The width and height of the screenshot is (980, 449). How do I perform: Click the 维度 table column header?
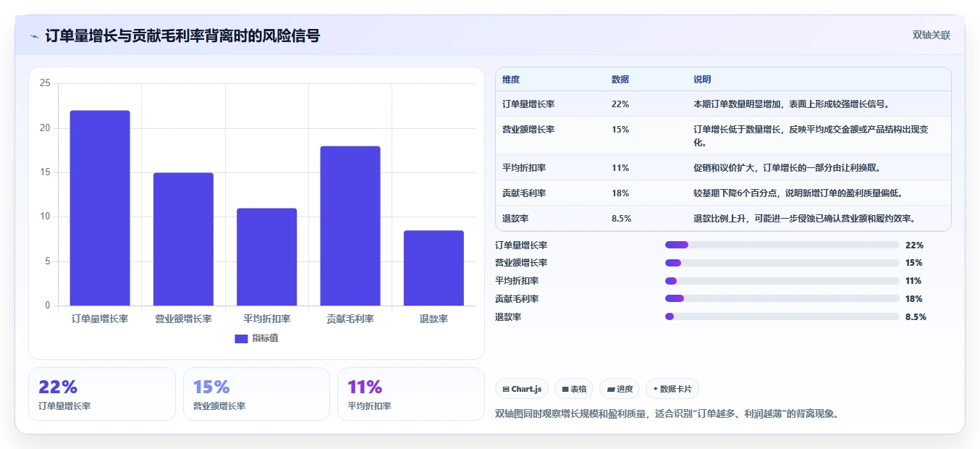pos(511,79)
